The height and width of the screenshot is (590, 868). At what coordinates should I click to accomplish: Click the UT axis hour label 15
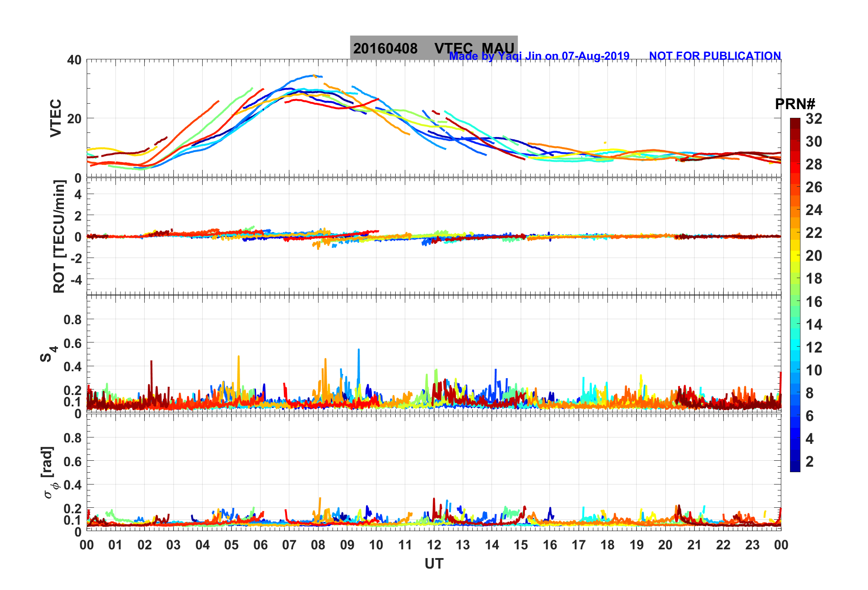[521, 545]
